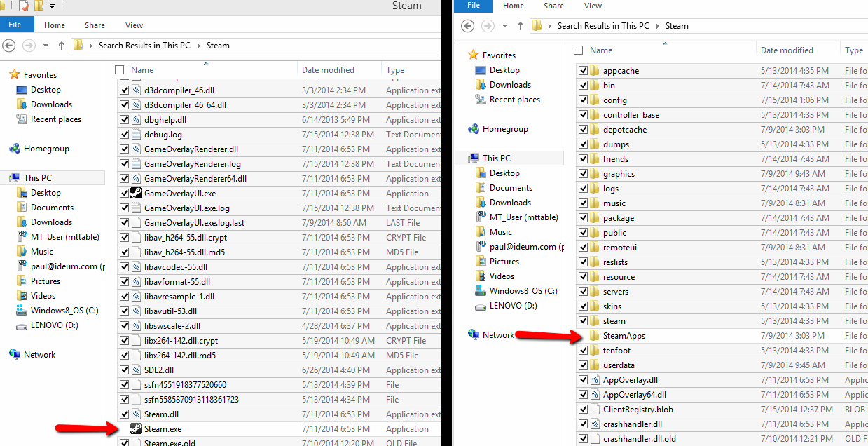
Task: Click the AppOverlay.dll file icon in right window
Action: point(595,379)
